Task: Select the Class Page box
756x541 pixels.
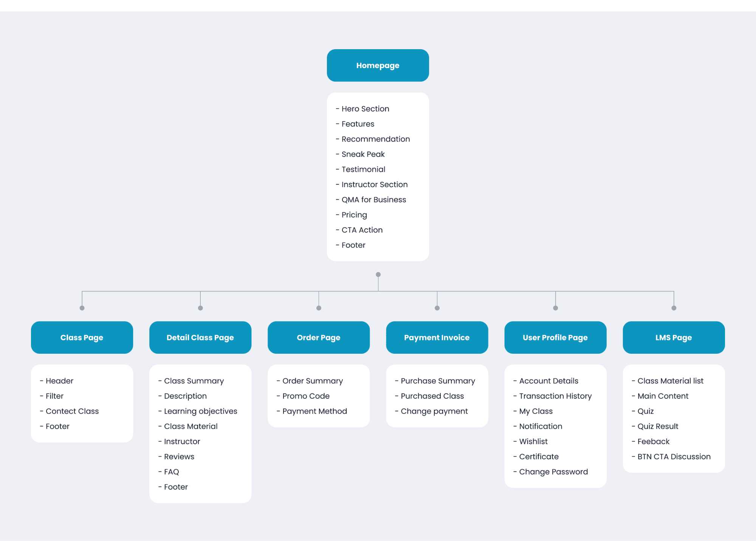Action: pos(82,337)
